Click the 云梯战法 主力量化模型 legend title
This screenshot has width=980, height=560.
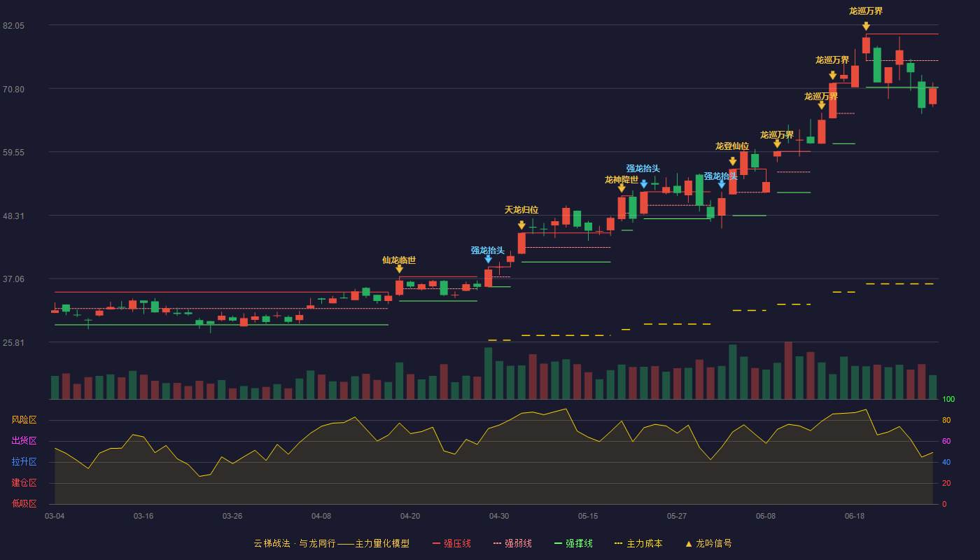pos(332,543)
